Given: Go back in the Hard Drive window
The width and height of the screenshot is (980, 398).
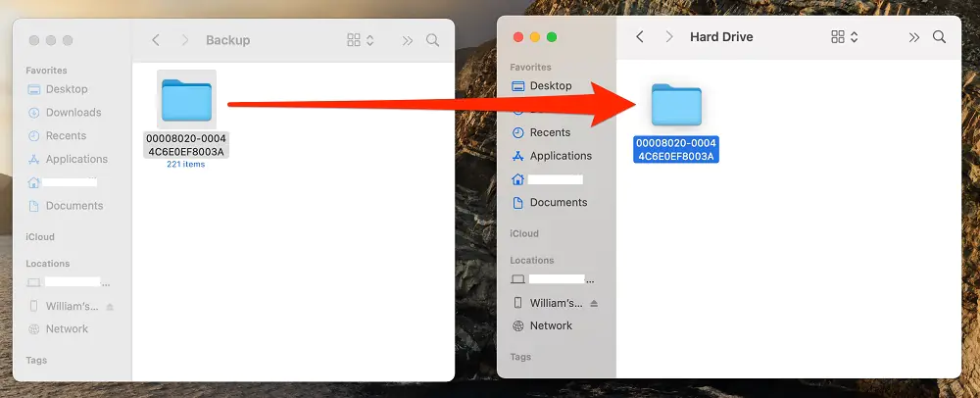Looking at the screenshot, I should click(639, 37).
